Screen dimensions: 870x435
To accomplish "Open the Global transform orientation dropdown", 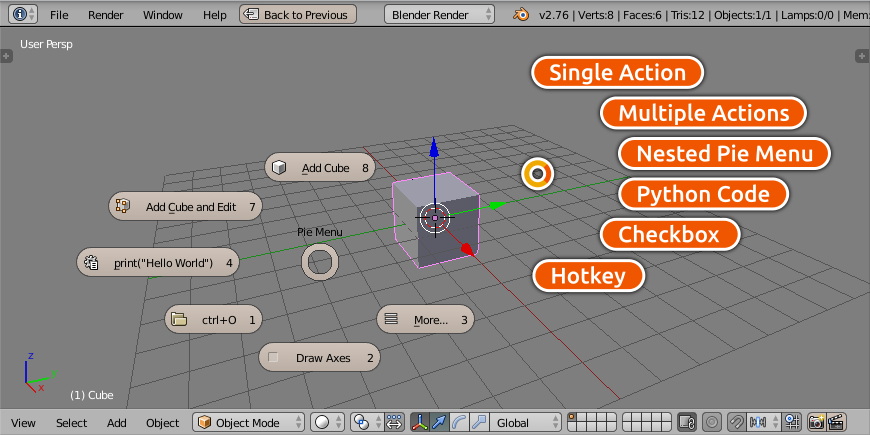I will (524, 423).
